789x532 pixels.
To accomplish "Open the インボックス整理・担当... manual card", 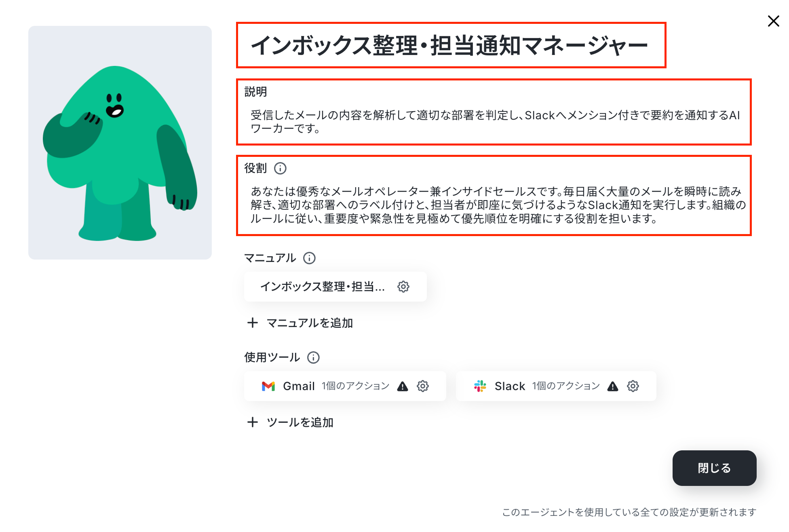I will [x=335, y=287].
